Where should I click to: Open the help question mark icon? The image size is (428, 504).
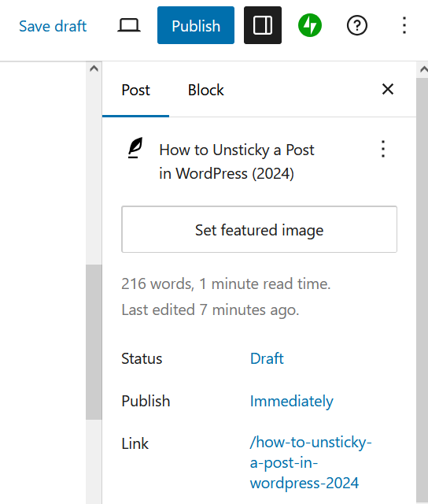pyautogui.click(x=357, y=25)
